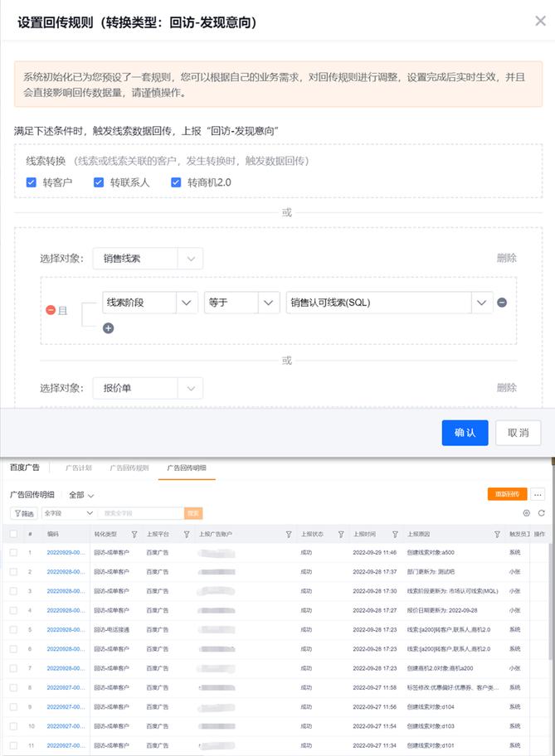Switch to the 广告计划 tab

pyautogui.click(x=78, y=468)
